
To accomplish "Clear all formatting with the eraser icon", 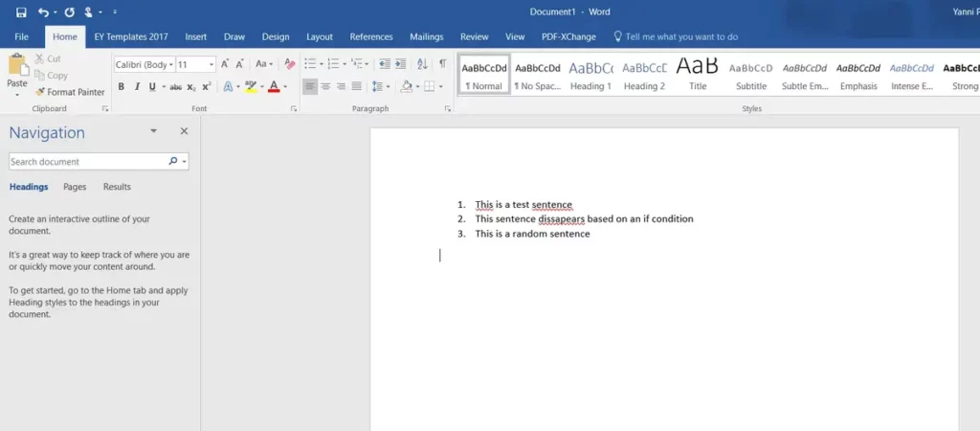I will [289, 64].
